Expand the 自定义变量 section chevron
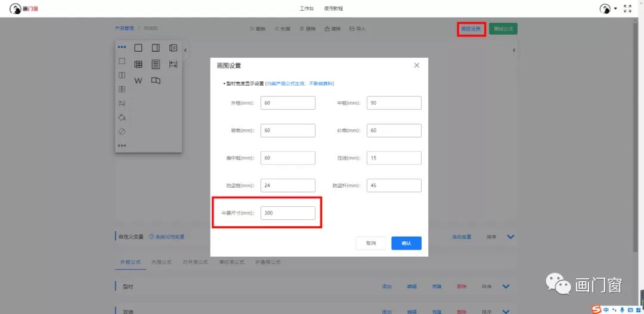Viewport: 644px width, 314px height. pos(510,237)
